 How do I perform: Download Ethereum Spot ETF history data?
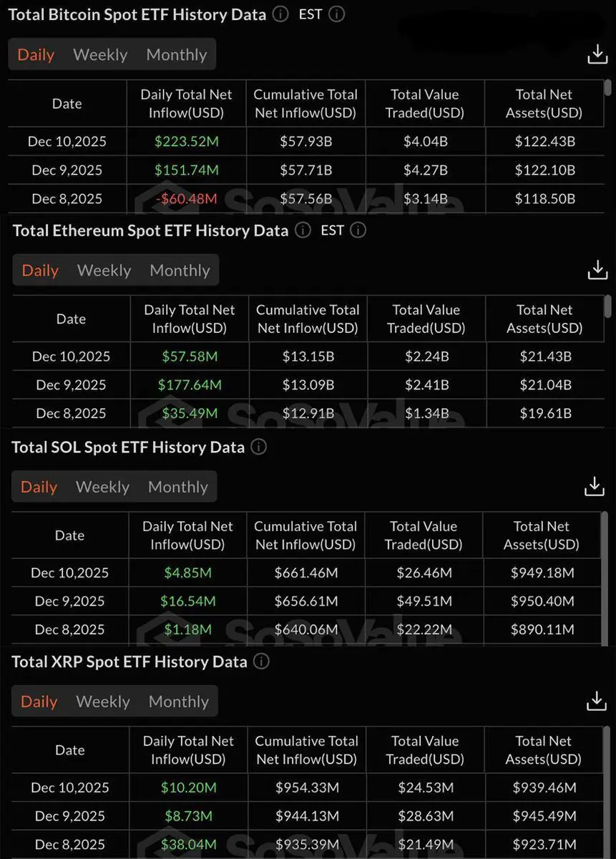tap(597, 270)
